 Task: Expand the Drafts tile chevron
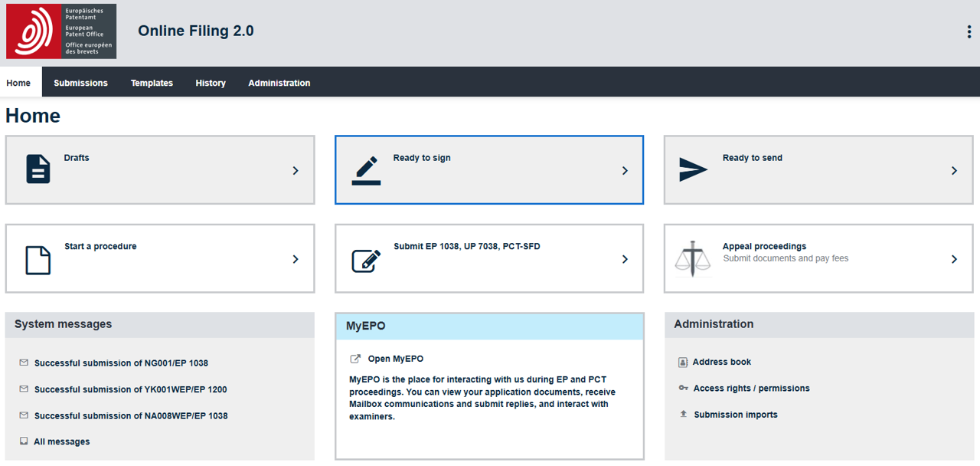pos(296,171)
